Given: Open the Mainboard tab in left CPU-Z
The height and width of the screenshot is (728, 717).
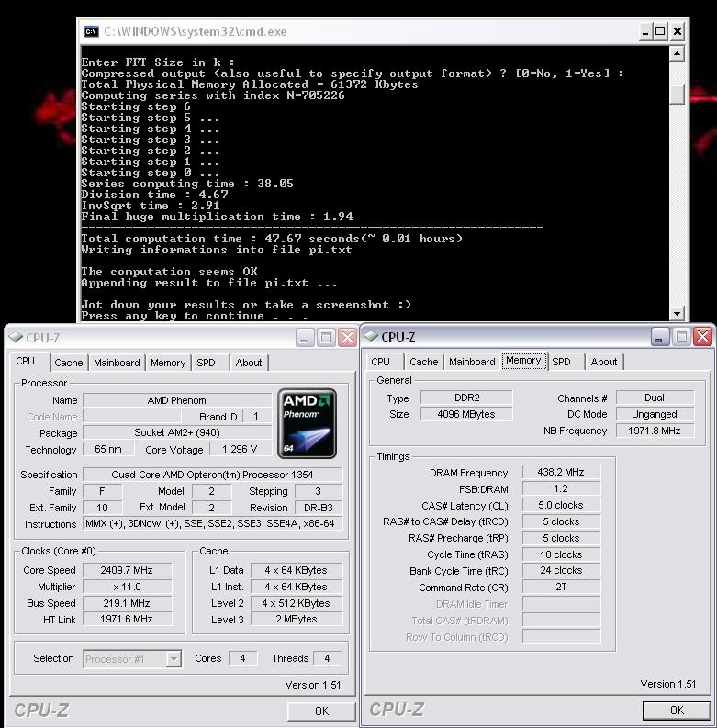Looking at the screenshot, I should [x=117, y=363].
